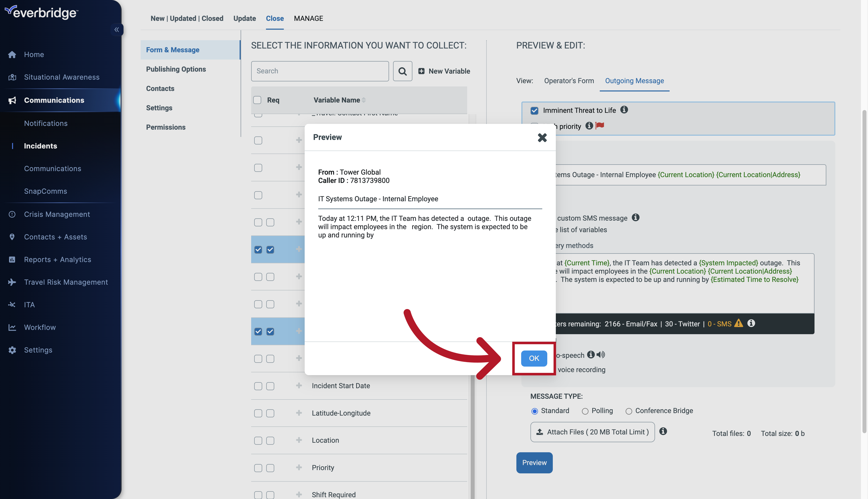Click the search magnifier icon
Viewport: 868px width, 499px height.
tap(403, 71)
